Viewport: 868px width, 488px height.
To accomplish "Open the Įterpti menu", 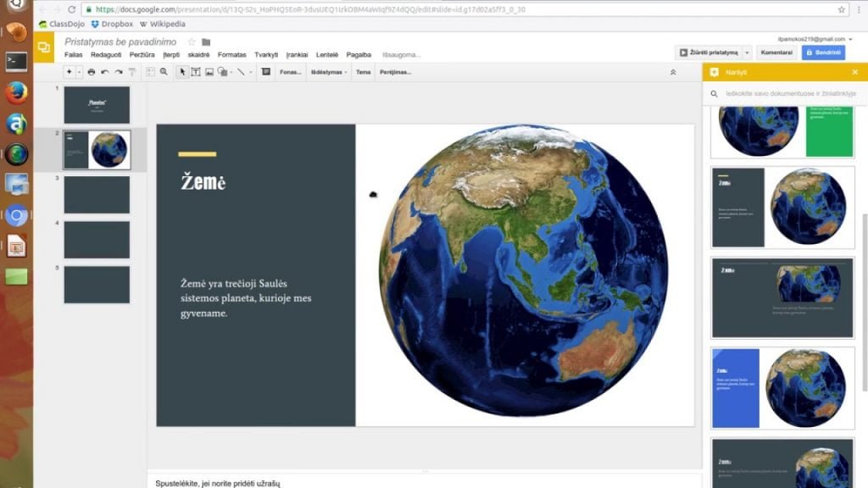I will pyautogui.click(x=171, y=55).
